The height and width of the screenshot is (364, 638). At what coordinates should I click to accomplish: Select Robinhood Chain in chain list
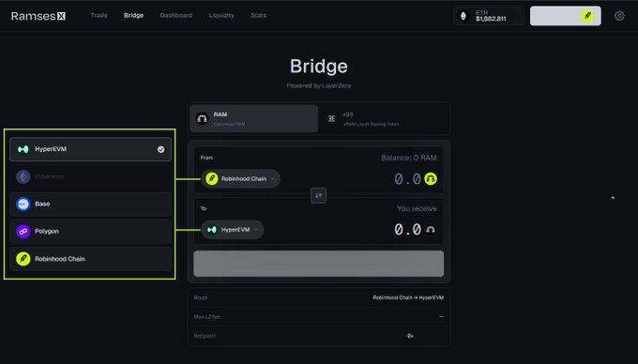[x=90, y=259]
